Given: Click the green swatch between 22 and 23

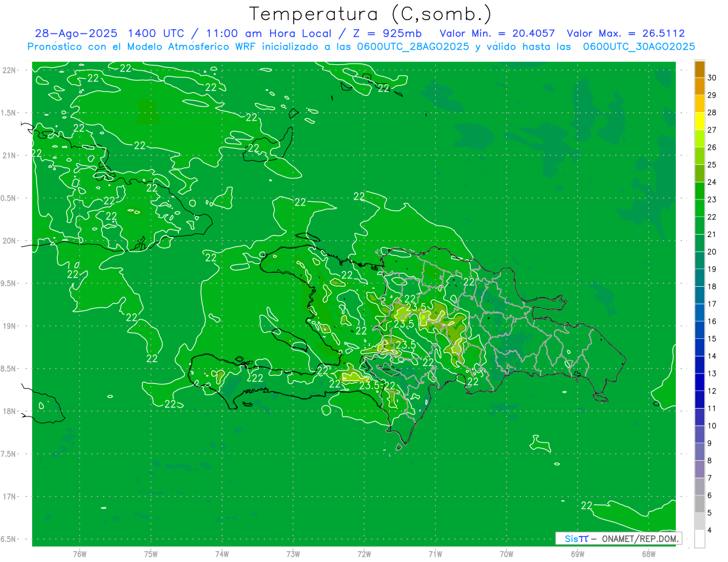Looking at the screenshot, I should [699, 208].
